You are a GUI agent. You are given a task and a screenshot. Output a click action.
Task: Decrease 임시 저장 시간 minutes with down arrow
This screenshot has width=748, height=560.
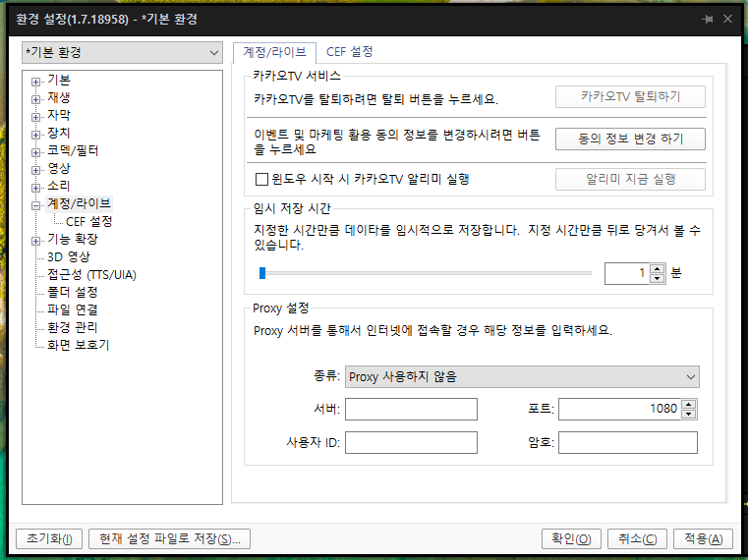pyautogui.click(x=658, y=279)
